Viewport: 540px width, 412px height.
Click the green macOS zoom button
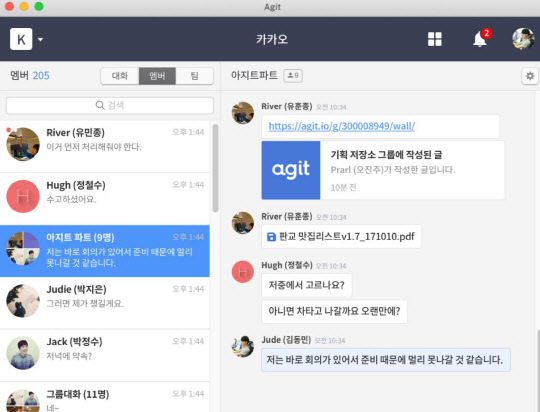[39, 6]
